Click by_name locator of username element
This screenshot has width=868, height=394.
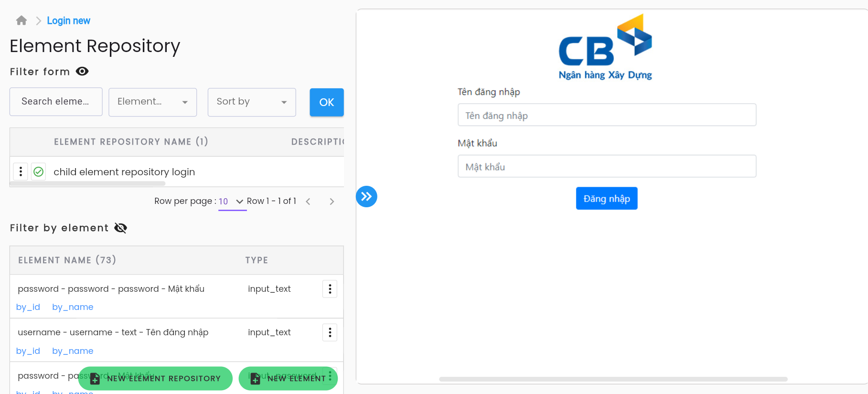point(73,351)
